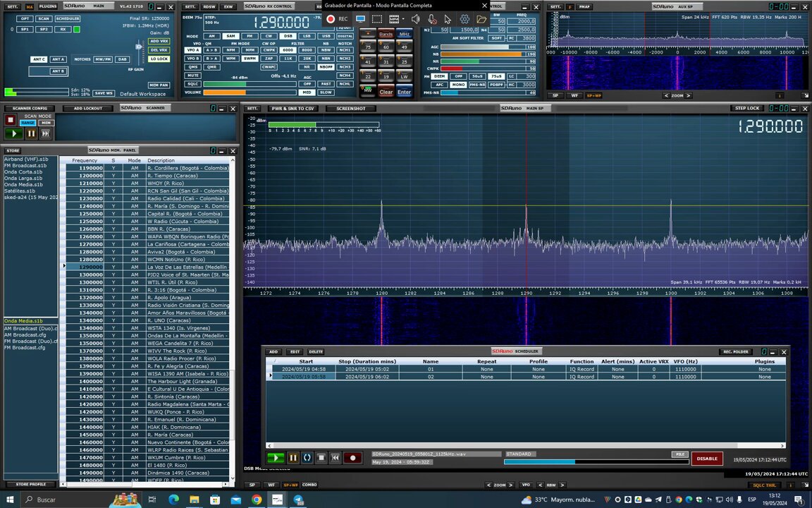Click PWR & SNR TO CSV button

click(293, 109)
